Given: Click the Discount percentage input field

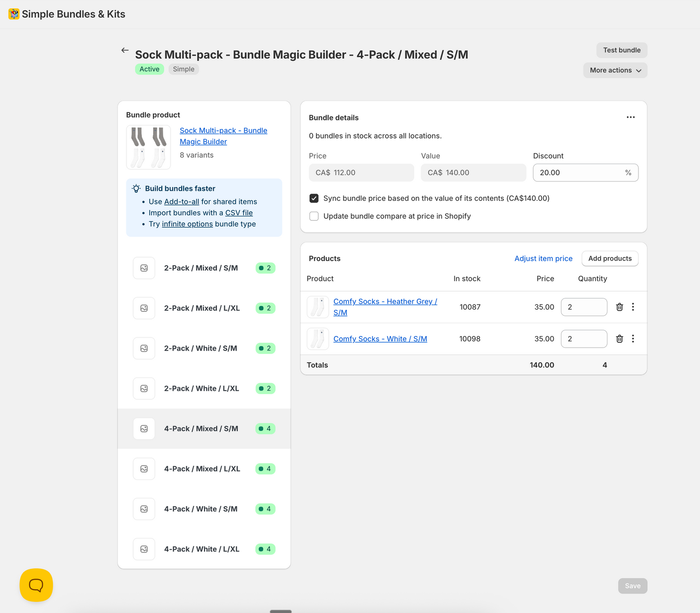Looking at the screenshot, I should [586, 173].
